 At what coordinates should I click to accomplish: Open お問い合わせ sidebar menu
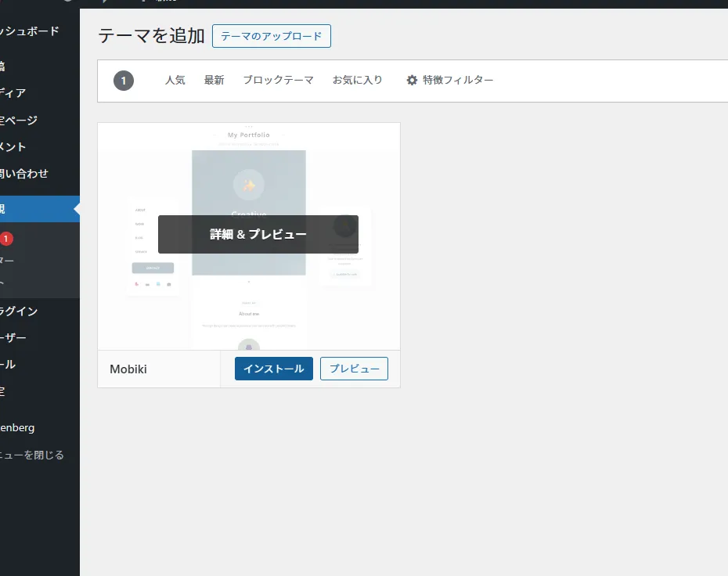pyautogui.click(x=27, y=174)
